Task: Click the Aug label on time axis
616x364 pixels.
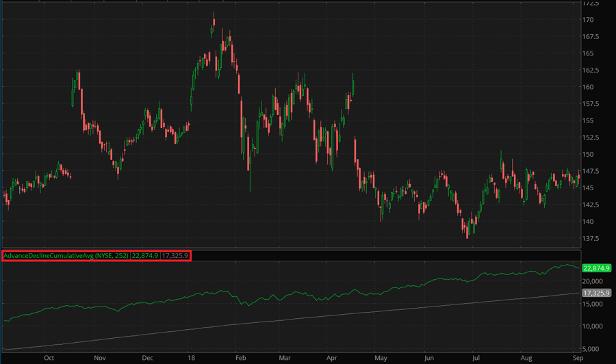Action: click(x=525, y=357)
